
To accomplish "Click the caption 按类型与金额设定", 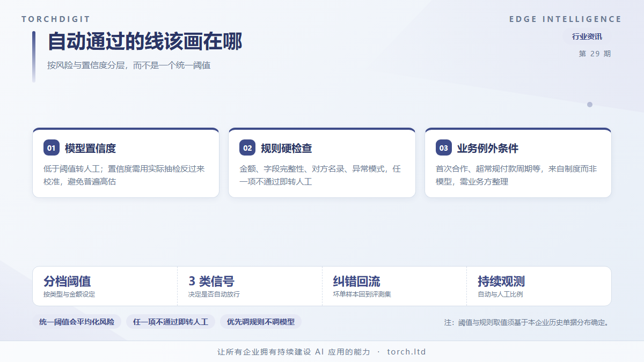I will [x=69, y=294].
